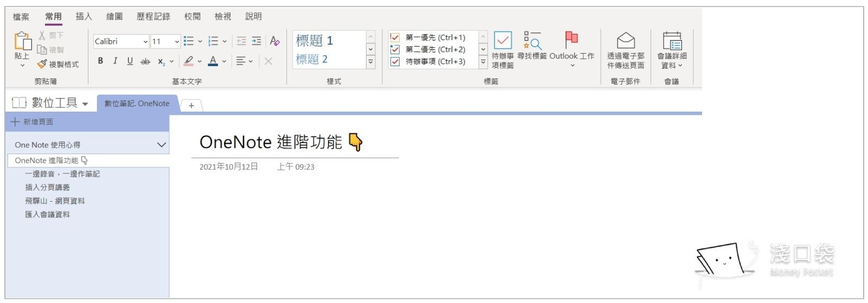Click the 待辦事項標籤 To Do tag icon
868x303 pixels.
503,41
